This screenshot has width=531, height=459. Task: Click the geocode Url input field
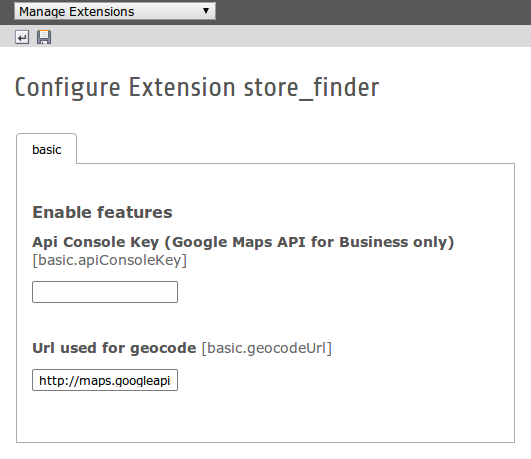tap(105, 380)
